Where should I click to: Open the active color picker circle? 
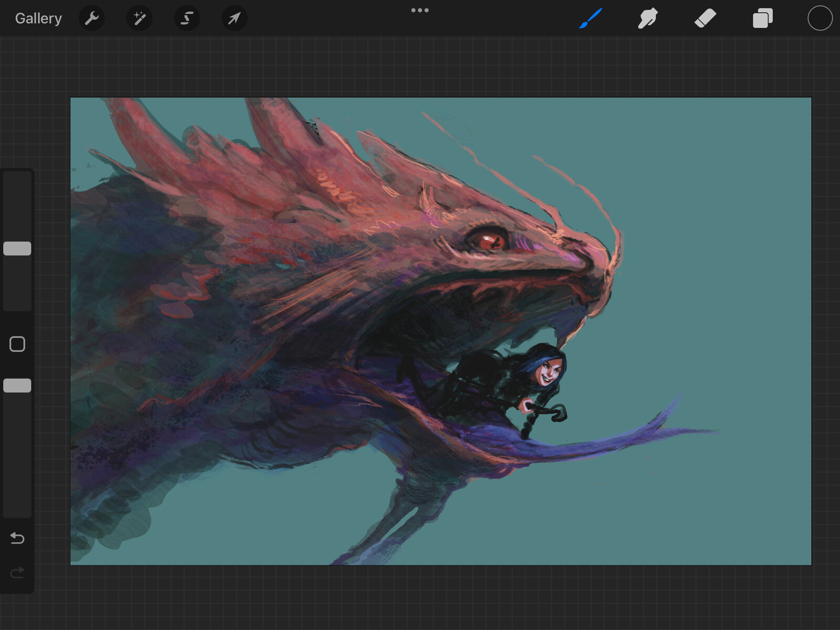pos(820,18)
